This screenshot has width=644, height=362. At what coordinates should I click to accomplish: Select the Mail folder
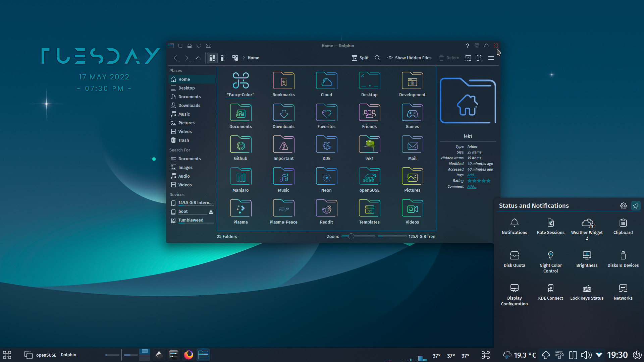point(412,148)
